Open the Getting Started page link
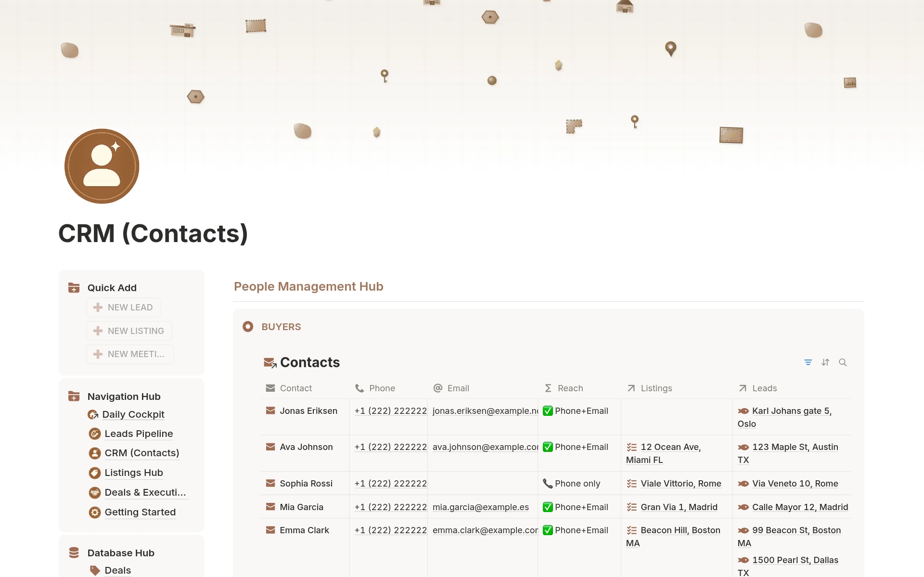 [x=140, y=513]
